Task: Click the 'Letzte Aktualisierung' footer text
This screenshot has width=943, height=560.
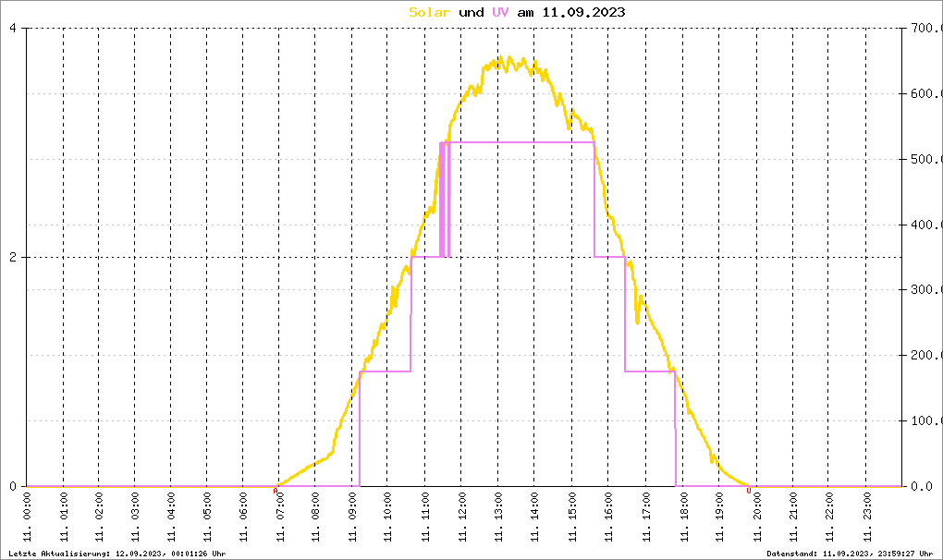Action: pos(117,554)
